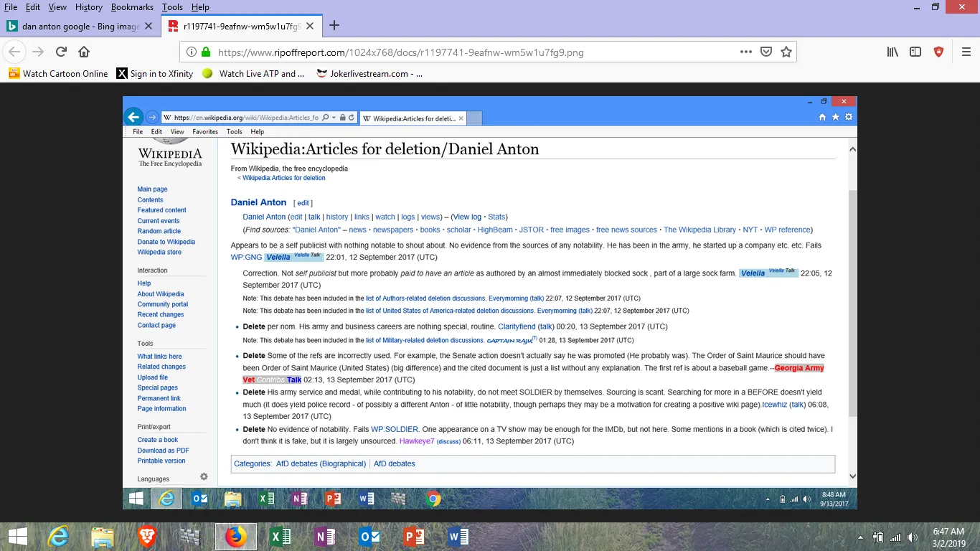Click Languages settings gear in pictured sidebar
The width and height of the screenshot is (980, 551).
[204, 477]
